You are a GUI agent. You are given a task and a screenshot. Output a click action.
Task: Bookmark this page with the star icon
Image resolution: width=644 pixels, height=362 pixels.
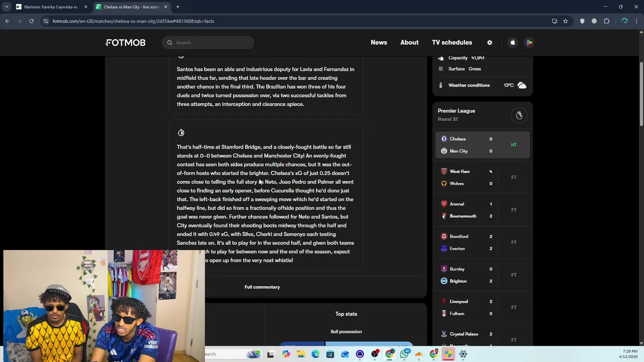[x=566, y=21]
